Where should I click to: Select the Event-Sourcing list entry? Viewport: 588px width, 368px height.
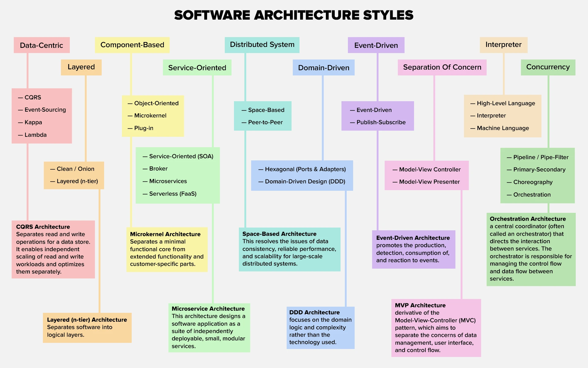point(45,110)
